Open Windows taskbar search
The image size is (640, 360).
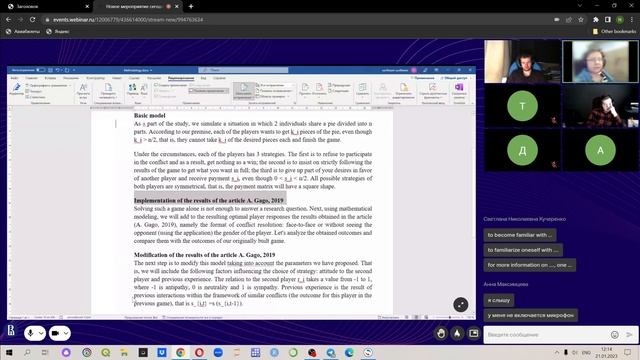[27, 352]
